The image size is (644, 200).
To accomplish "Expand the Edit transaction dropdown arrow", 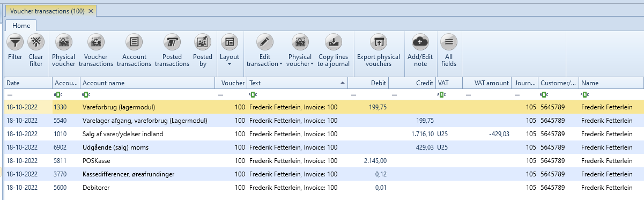I will click(x=281, y=64).
